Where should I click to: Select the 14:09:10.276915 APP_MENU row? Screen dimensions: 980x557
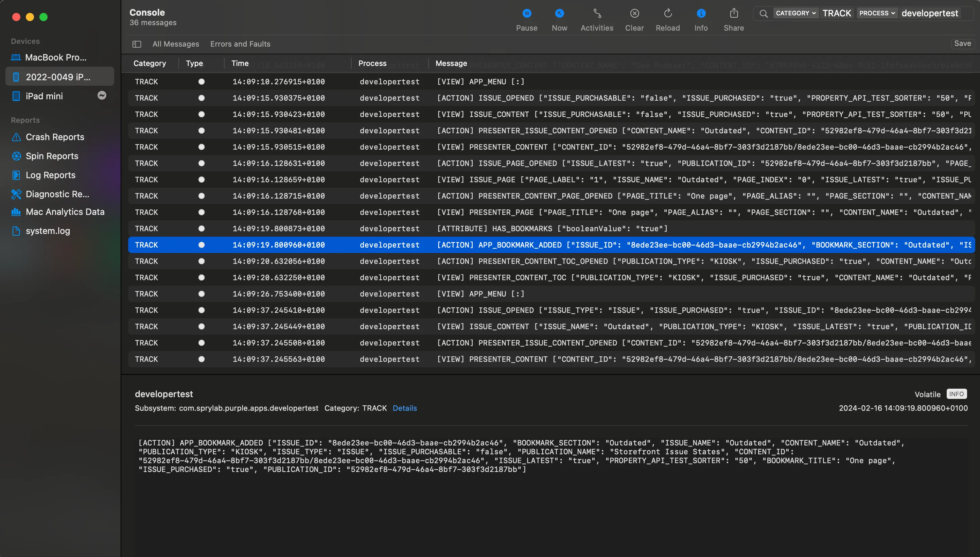[551, 82]
